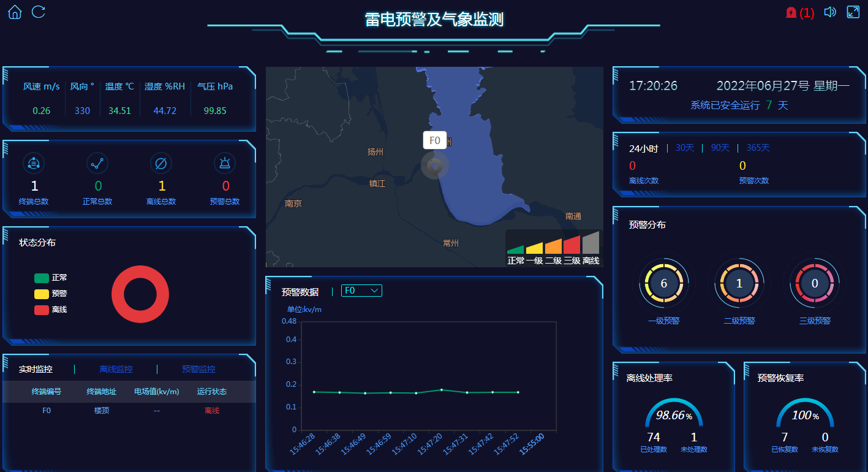Enter fullscreen via the expand icon top-right
This screenshot has height=472, width=868.
(x=853, y=11)
